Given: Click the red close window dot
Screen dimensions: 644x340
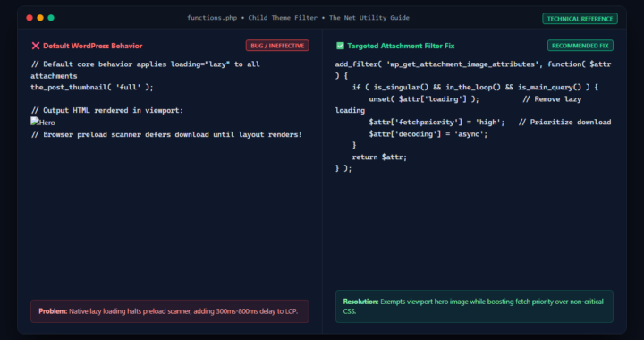Looking at the screenshot, I should [x=30, y=18].
